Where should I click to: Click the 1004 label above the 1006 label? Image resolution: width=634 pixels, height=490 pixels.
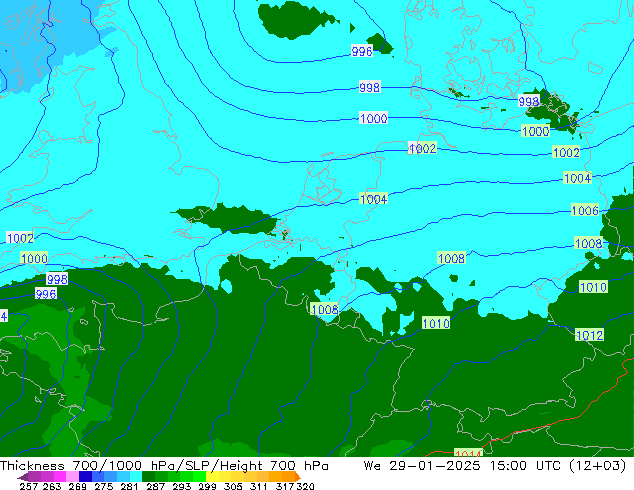tap(577, 178)
